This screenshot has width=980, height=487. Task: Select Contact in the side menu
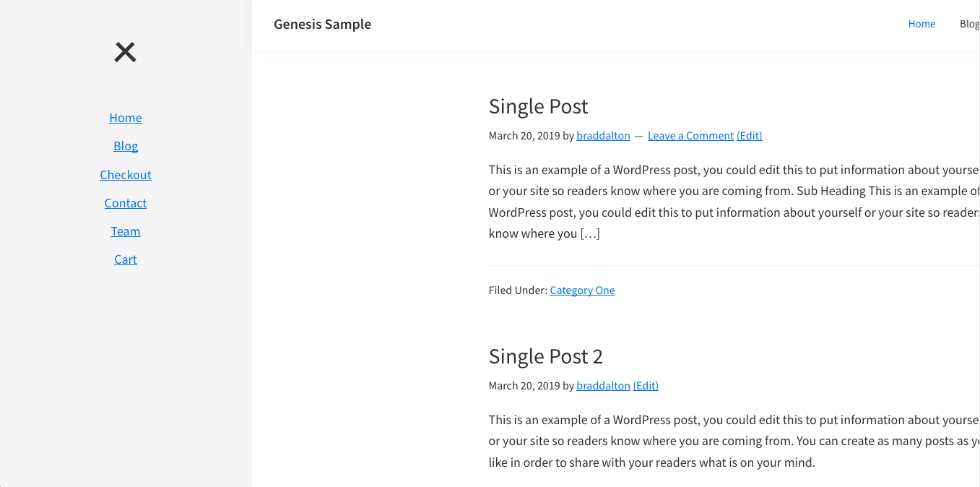coord(126,203)
